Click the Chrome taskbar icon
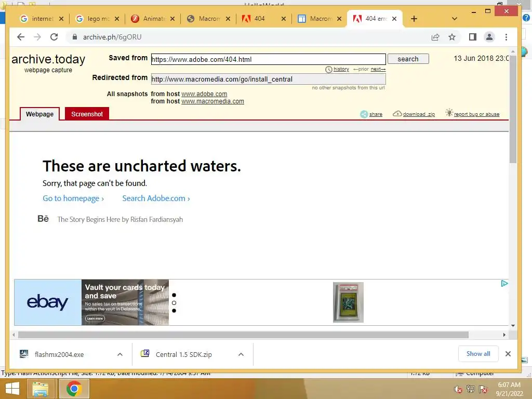 coord(74,389)
